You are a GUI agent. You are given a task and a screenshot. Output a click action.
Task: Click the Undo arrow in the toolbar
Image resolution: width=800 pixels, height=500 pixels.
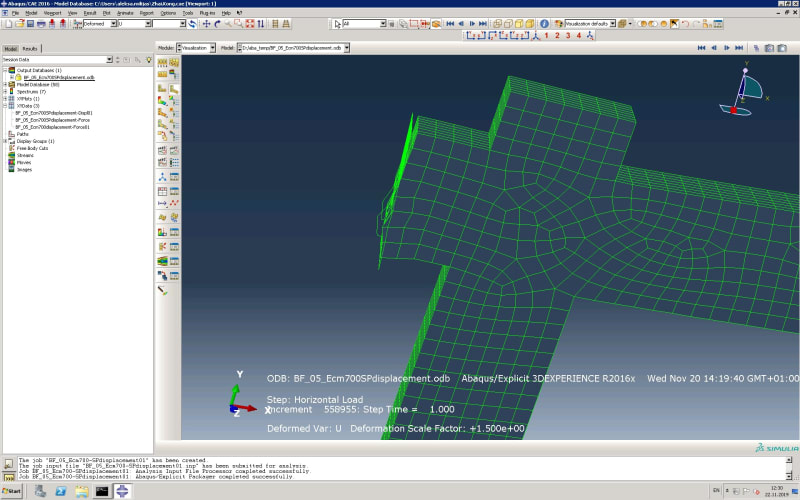point(685,24)
